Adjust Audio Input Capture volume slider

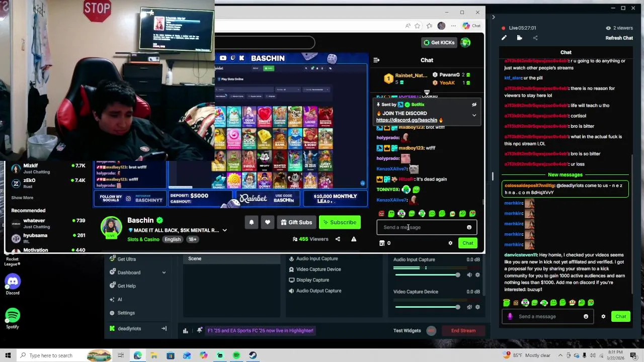(x=427, y=275)
